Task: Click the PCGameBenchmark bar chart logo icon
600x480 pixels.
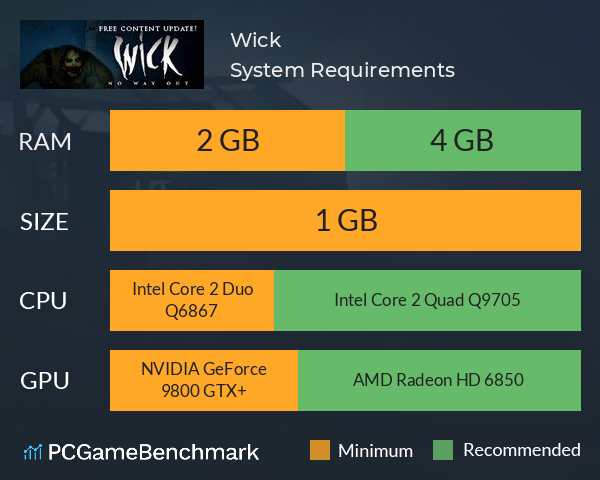Action: pyautogui.click(x=33, y=452)
